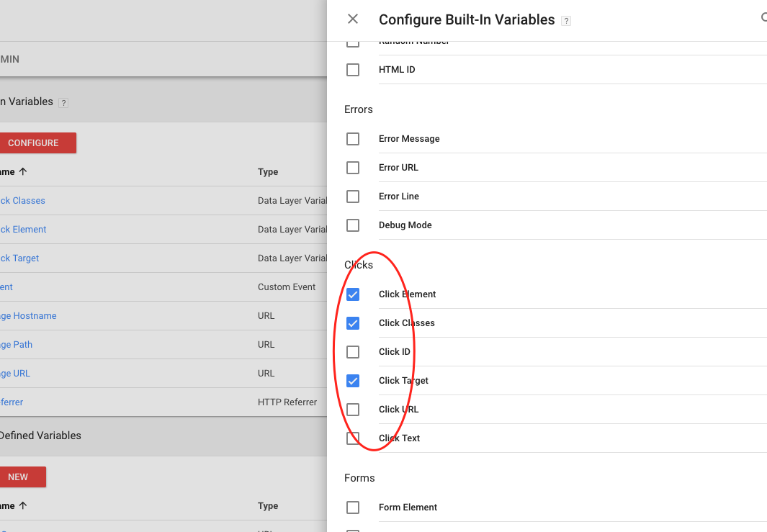Sort built-in variables by Name arrow
Viewport: 767px width, 532px height.
(22, 171)
